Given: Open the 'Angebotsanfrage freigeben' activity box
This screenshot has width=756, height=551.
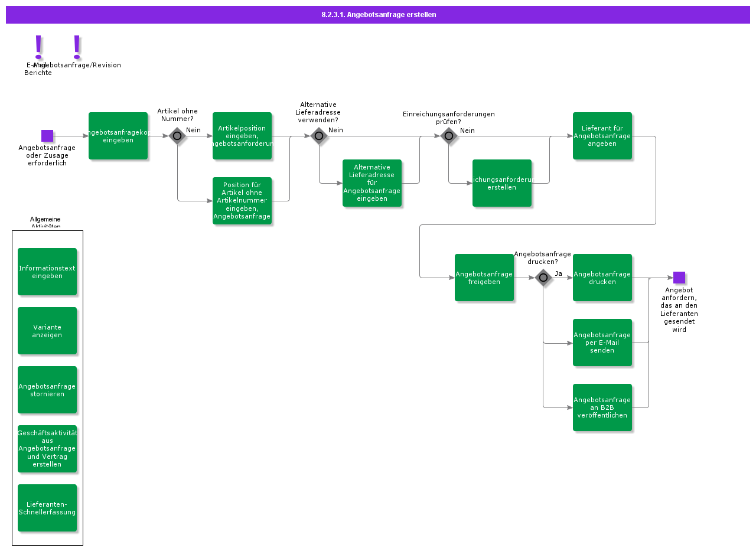Looking at the screenshot, I should pos(484,278).
